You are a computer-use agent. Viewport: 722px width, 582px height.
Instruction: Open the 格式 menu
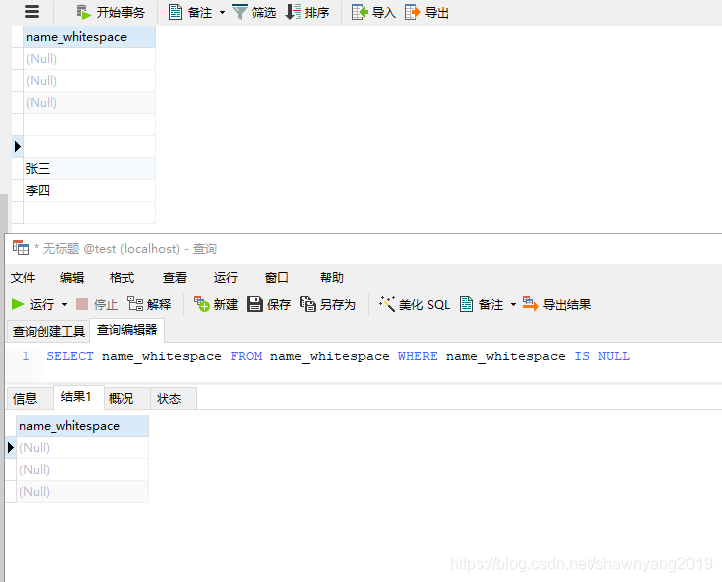click(x=122, y=278)
